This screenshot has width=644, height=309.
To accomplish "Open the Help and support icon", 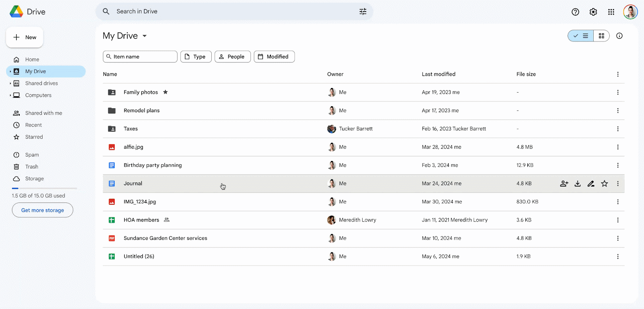I will pyautogui.click(x=576, y=12).
